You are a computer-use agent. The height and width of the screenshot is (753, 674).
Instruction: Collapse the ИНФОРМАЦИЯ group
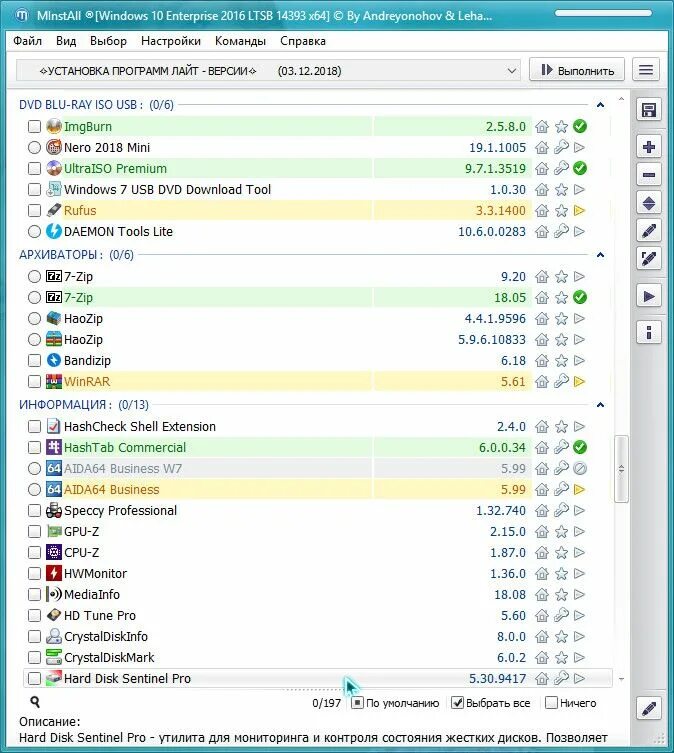click(600, 405)
